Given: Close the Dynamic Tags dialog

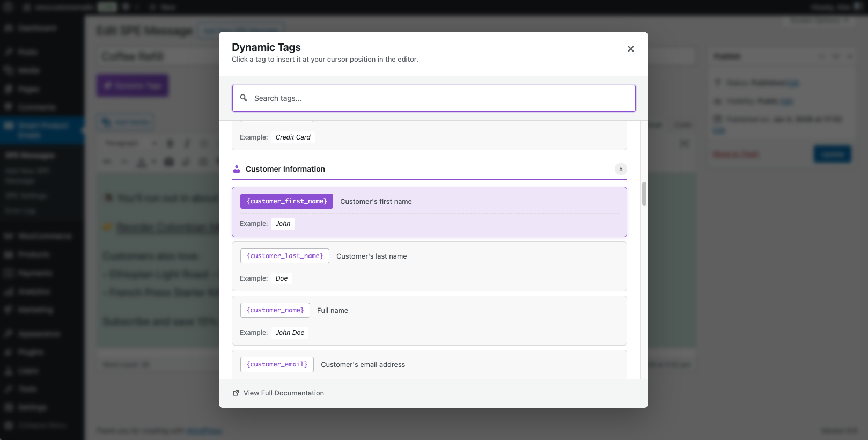Looking at the screenshot, I should point(631,49).
